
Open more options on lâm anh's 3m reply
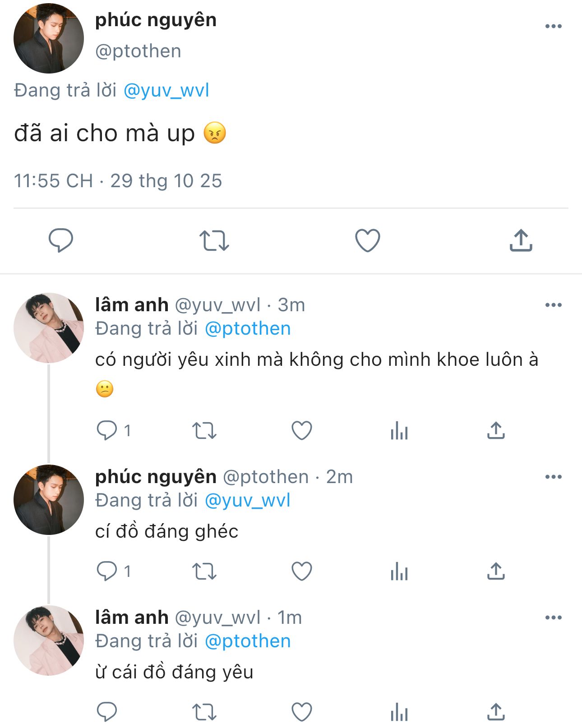(553, 305)
